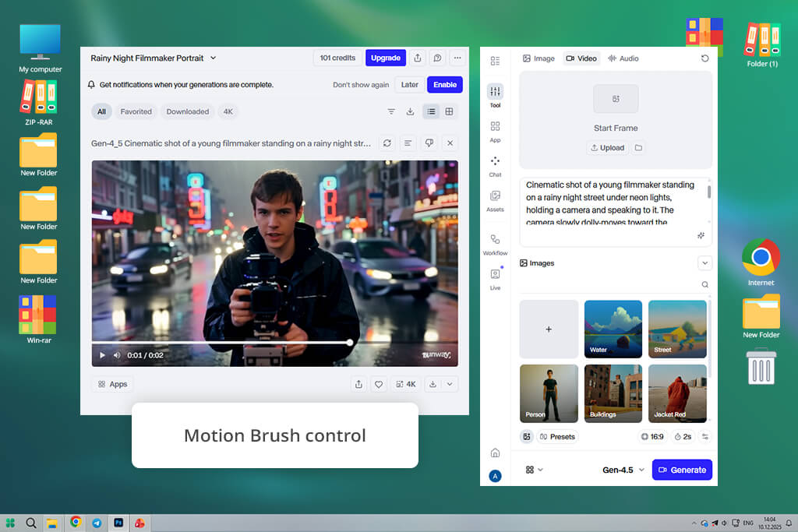Open Chrome from the taskbar
Image resolution: width=798 pixels, height=532 pixels.
76,523
